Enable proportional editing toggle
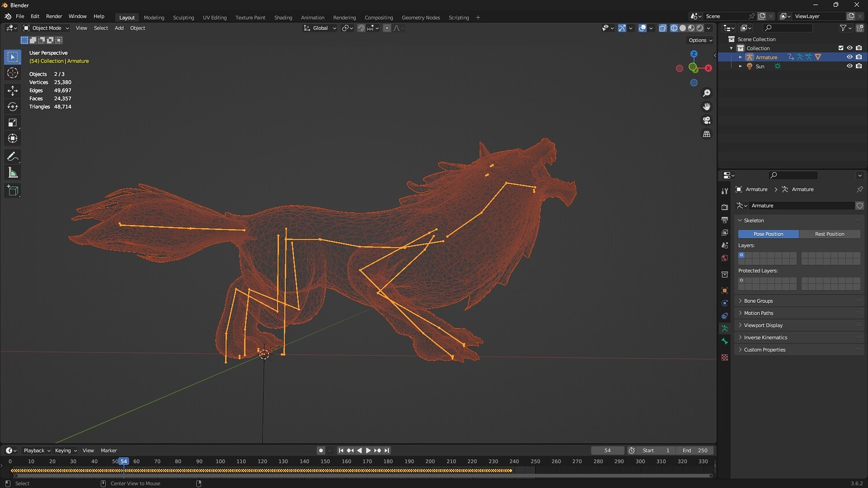The width and height of the screenshot is (868, 488). 387,28
